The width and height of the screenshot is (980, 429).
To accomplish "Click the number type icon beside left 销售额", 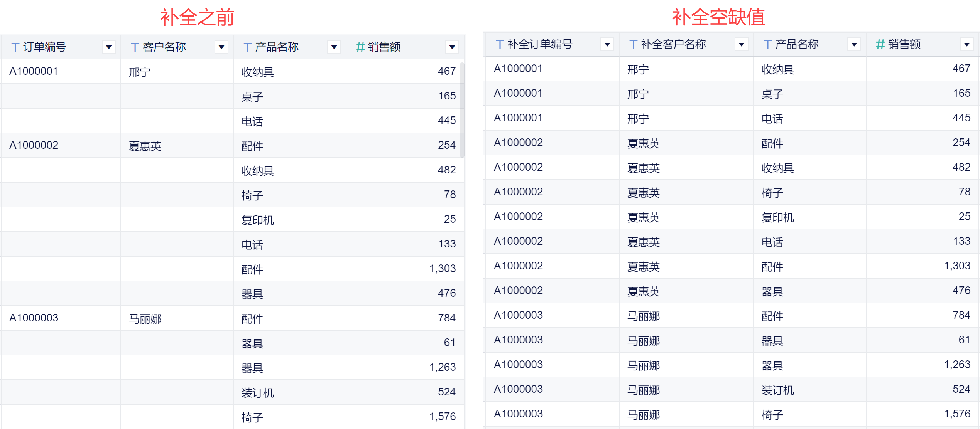I will tap(360, 47).
